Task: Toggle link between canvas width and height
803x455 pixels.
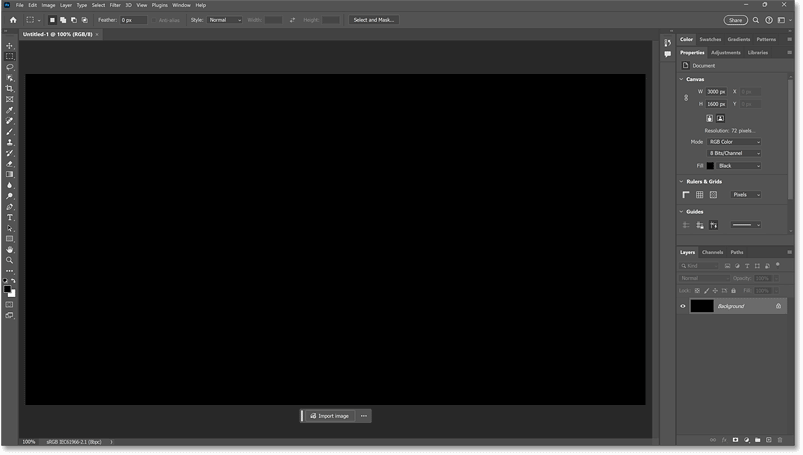Action: (686, 98)
